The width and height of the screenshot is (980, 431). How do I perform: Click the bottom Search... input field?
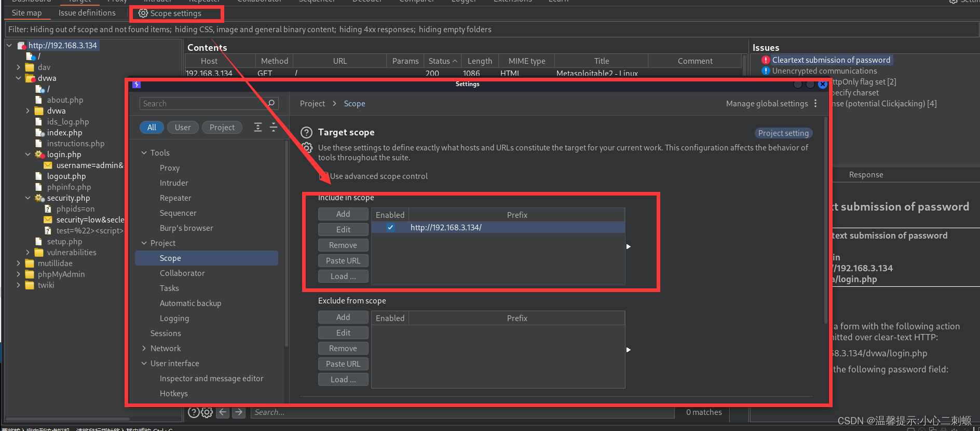[462, 412]
